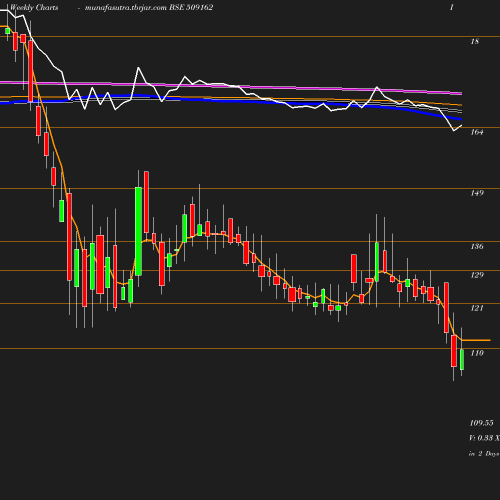Click the price axis label 110

pyautogui.click(x=477, y=353)
